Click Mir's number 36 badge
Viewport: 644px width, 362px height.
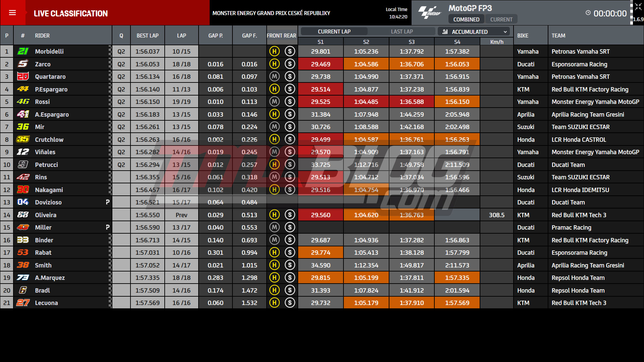(x=23, y=127)
